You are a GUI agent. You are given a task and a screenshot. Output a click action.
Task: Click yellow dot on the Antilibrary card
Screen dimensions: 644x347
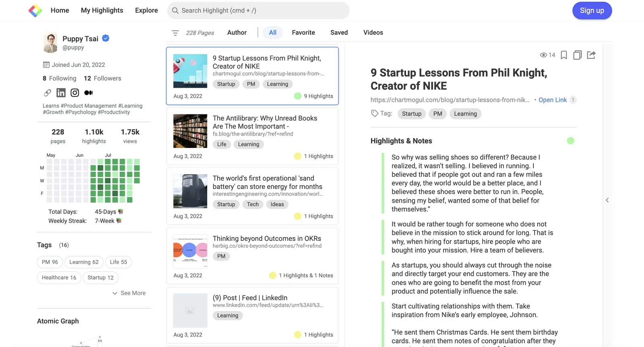[x=297, y=156]
